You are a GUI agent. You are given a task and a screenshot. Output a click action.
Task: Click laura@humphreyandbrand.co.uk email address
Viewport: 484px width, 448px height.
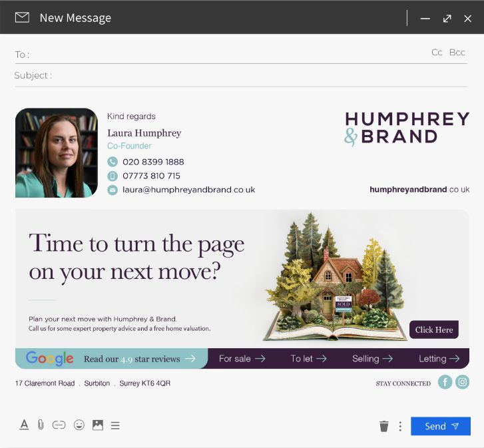(188, 190)
